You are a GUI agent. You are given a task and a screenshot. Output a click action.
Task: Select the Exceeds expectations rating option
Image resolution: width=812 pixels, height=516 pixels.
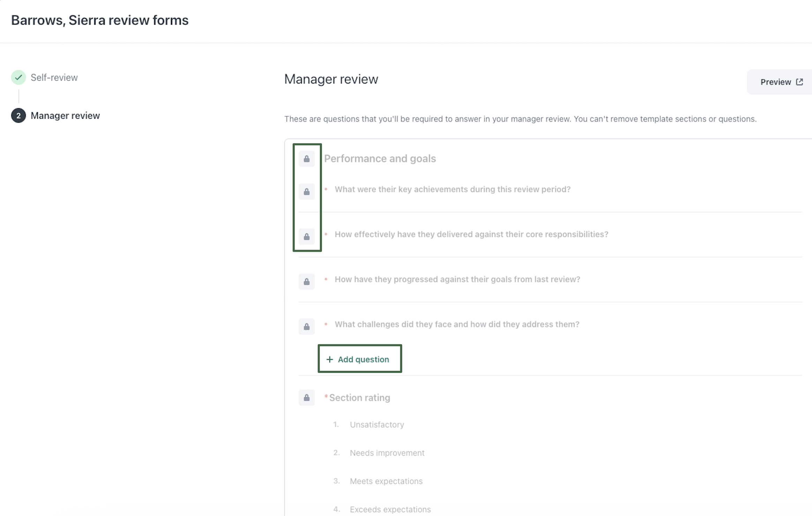coord(390,509)
